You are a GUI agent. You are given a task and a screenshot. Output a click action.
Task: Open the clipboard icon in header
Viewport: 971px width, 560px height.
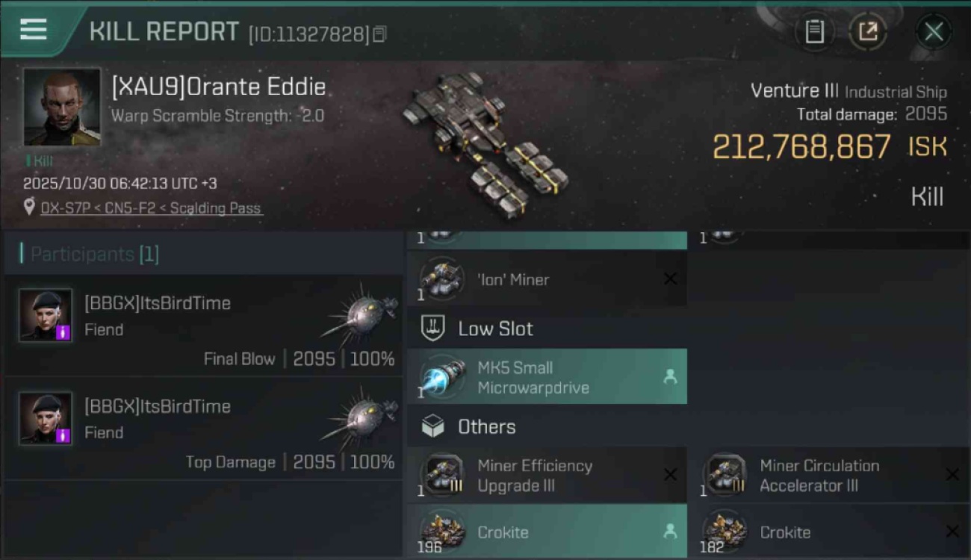[x=814, y=32]
